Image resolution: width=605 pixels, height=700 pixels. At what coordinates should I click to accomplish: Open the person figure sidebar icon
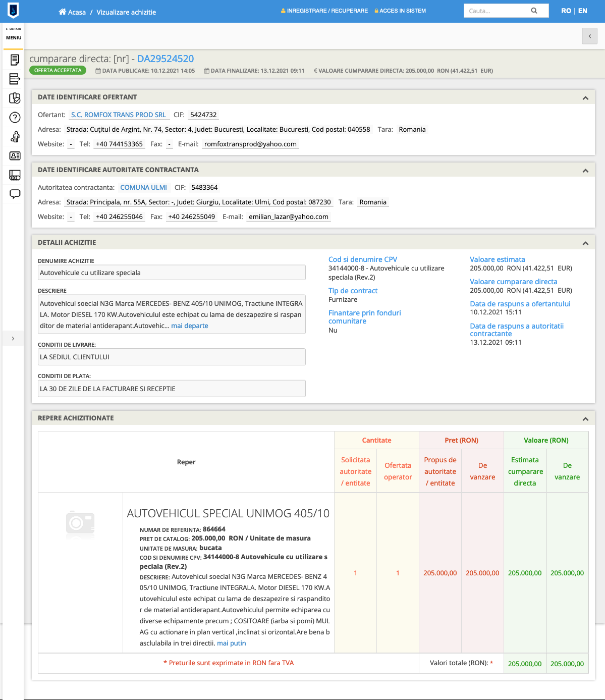pos(15,136)
